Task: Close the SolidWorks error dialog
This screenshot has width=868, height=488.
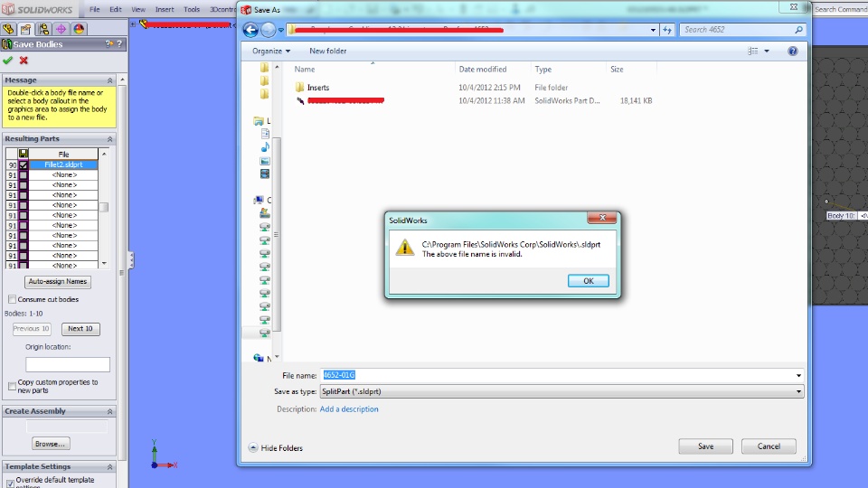Action: point(602,218)
